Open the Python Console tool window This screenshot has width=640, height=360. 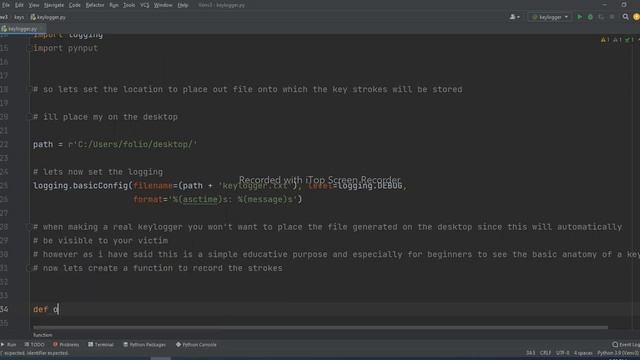[196, 344]
